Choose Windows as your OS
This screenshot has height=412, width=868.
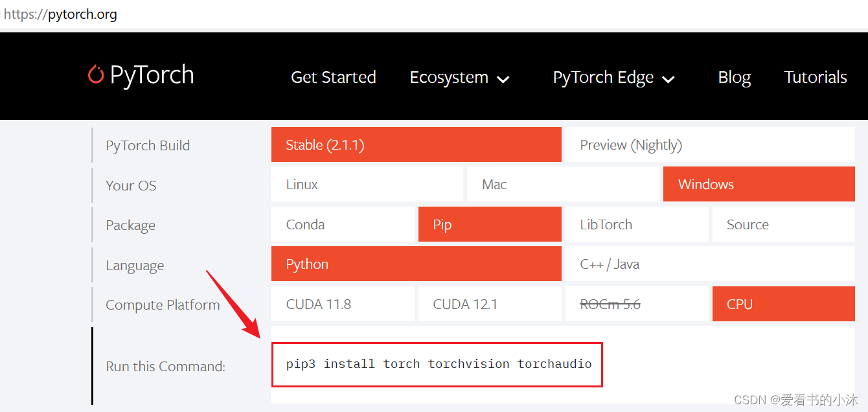(759, 184)
